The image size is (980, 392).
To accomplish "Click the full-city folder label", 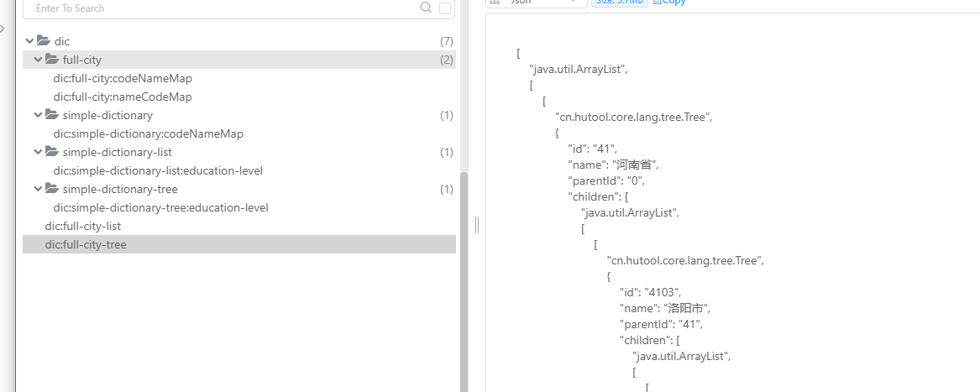I will point(81,60).
